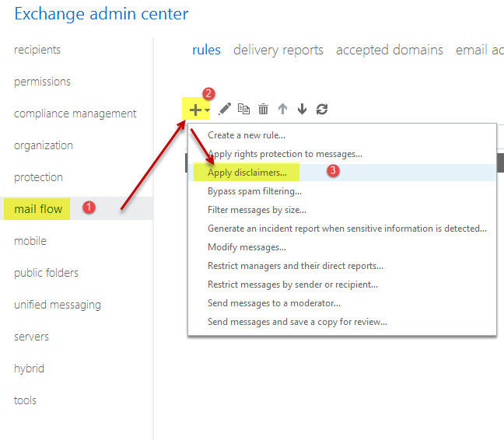Switch to the delivery reports tab
This screenshot has height=440, width=504.
click(278, 50)
